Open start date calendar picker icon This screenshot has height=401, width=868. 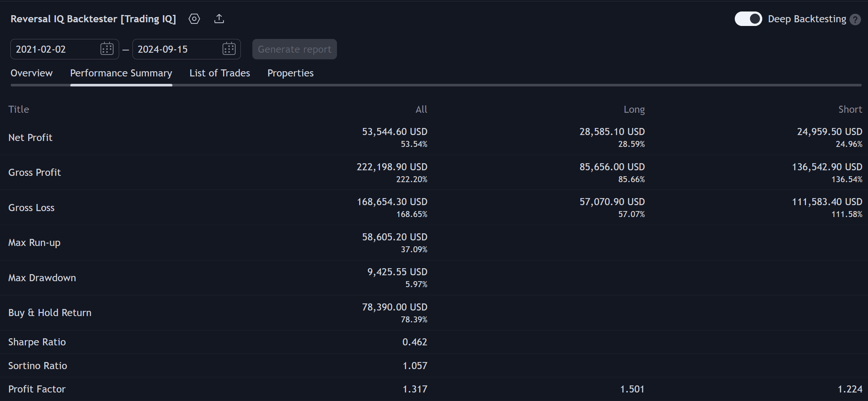pyautogui.click(x=107, y=49)
